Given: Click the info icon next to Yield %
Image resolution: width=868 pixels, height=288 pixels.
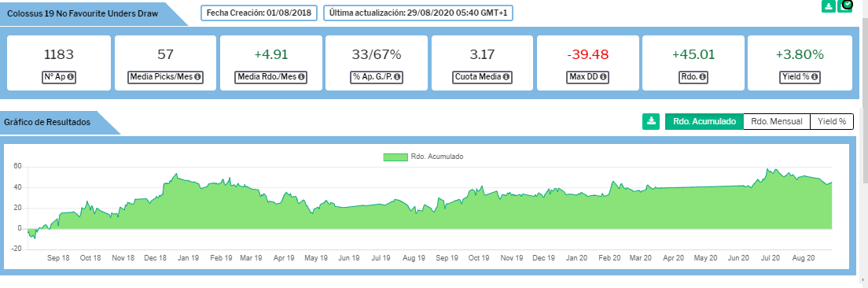Looking at the screenshot, I should coord(815,78).
